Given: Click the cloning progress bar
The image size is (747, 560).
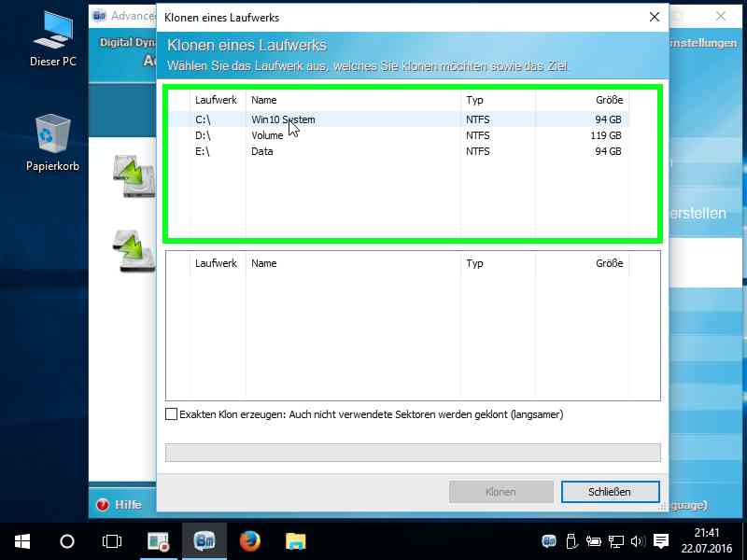Looking at the screenshot, I should point(413,453).
